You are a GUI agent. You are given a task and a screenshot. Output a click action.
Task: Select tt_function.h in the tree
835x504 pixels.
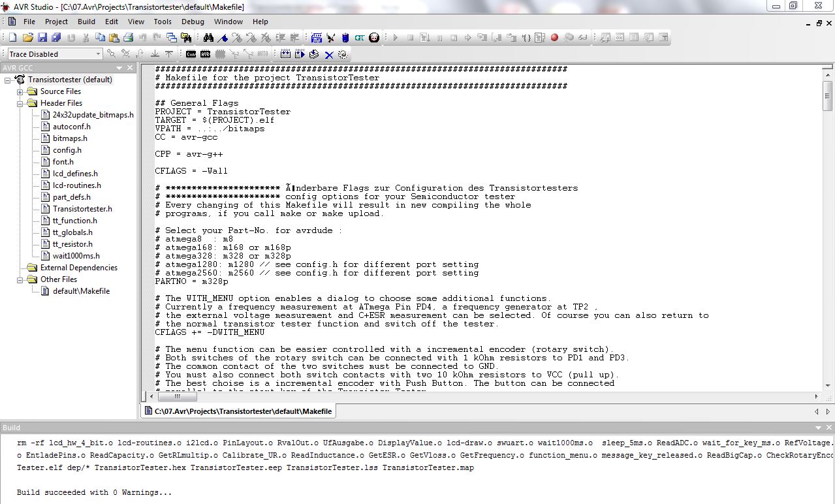(75, 221)
